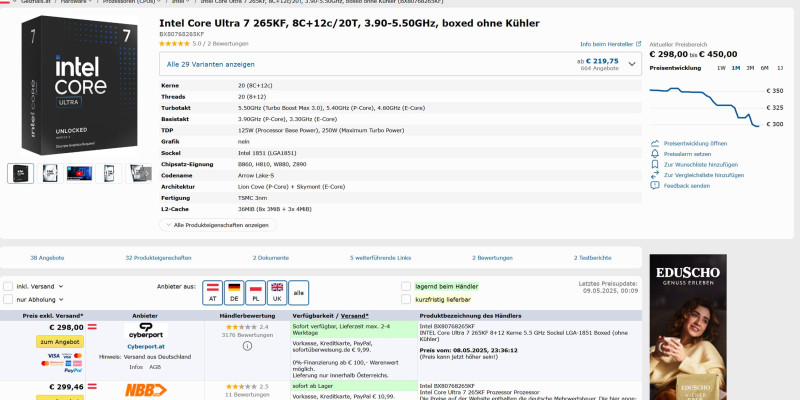The width and height of the screenshot is (800, 400).
Task: Expand Alle Produkteigenschaften anzeigen
Action: pyautogui.click(x=218, y=225)
